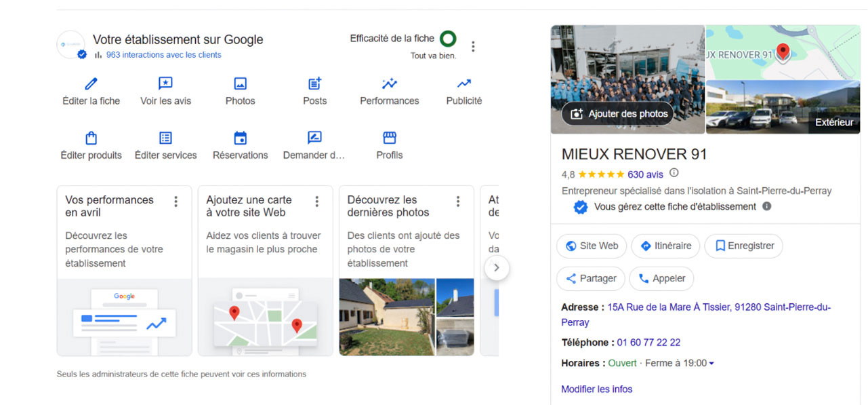
Task: Expand opening hours dropdown arrow
Action: click(711, 364)
